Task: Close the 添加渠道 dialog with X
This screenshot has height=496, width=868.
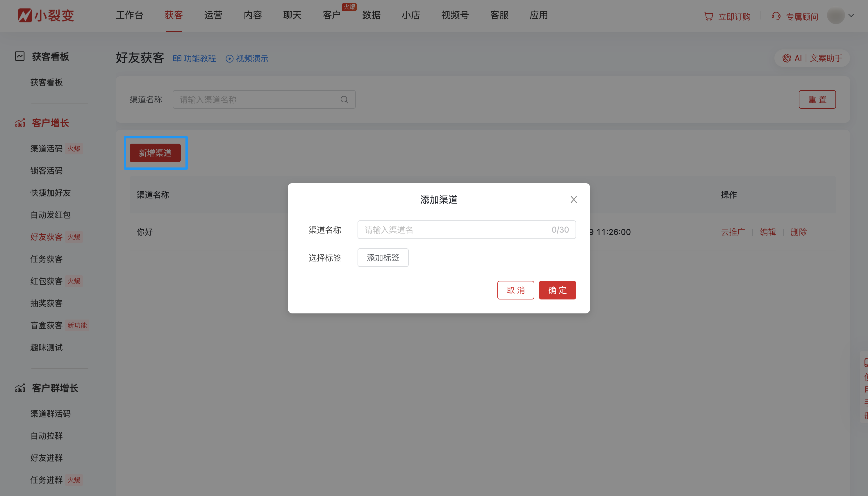Action: click(x=573, y=199)
